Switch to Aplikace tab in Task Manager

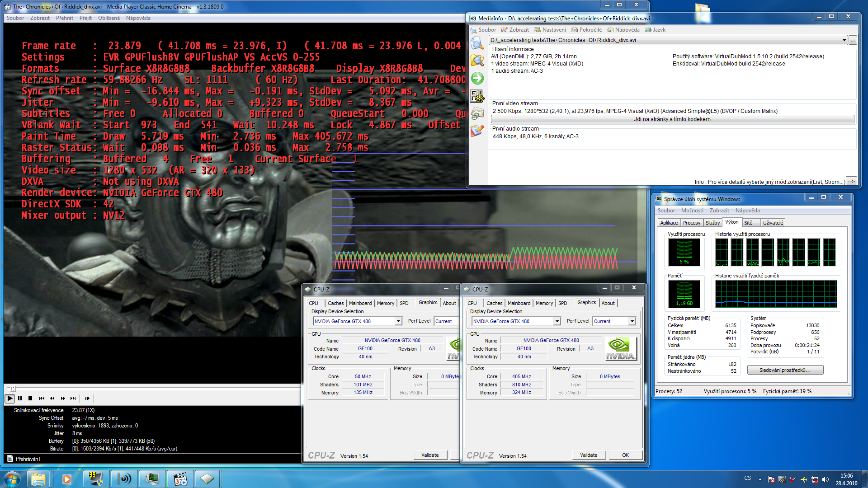coord(669,223)
